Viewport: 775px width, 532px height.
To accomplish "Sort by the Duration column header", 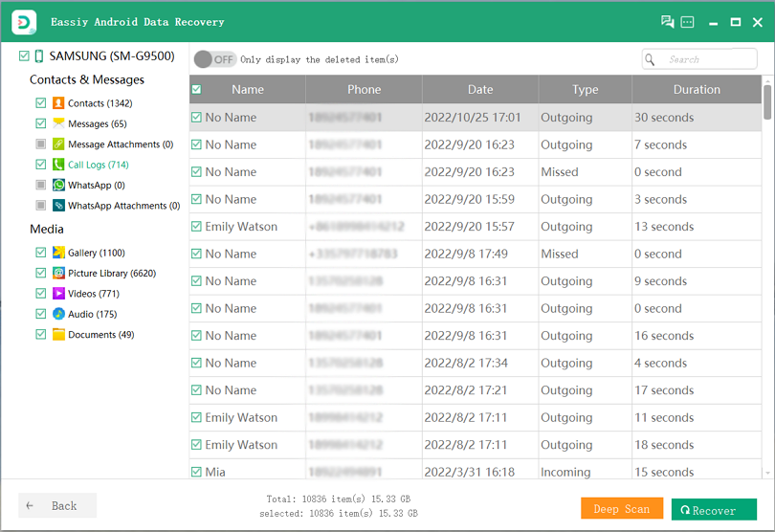I will coord(697,90).
